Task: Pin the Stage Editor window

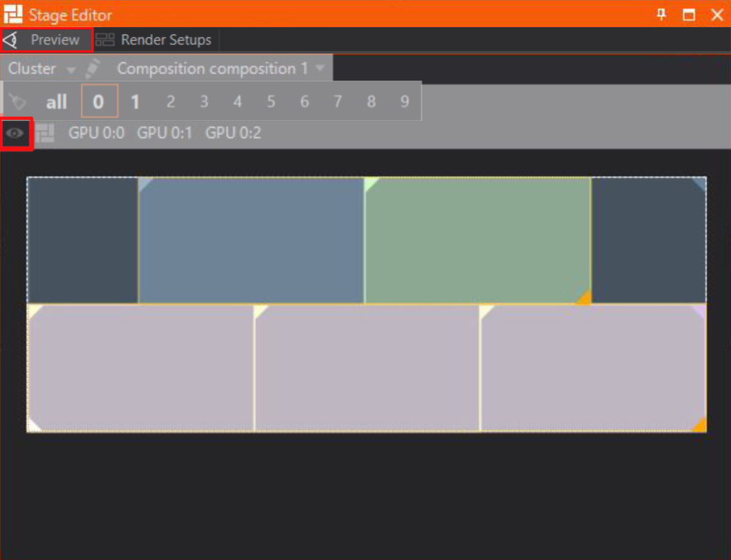Action: pos(661,14)
